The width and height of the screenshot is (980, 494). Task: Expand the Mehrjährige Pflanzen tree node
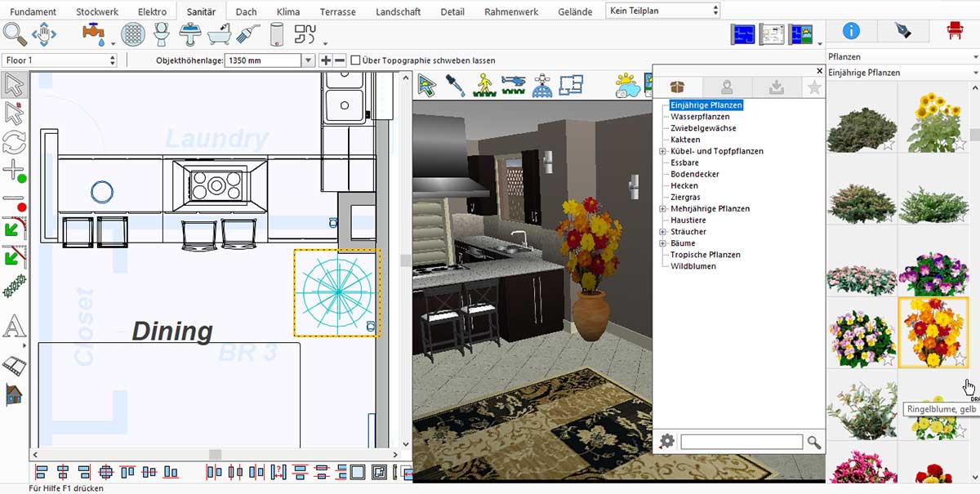[x=663, y=209]
